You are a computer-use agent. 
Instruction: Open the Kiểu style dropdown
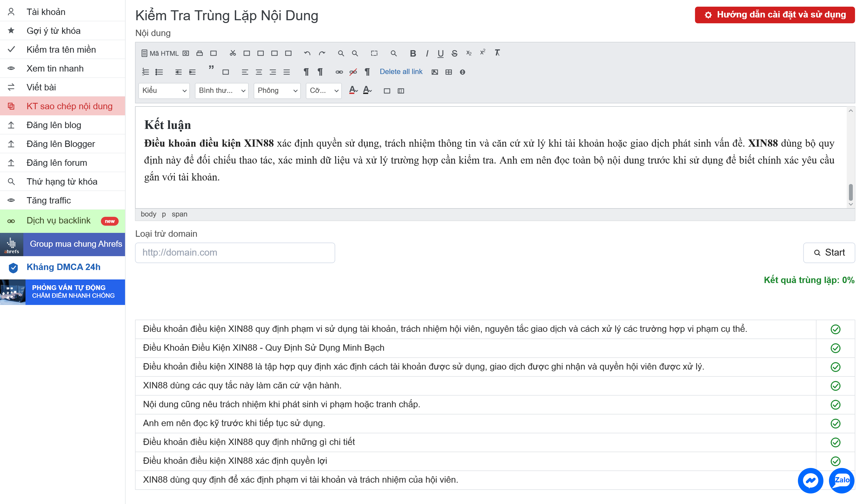[164, 91]
